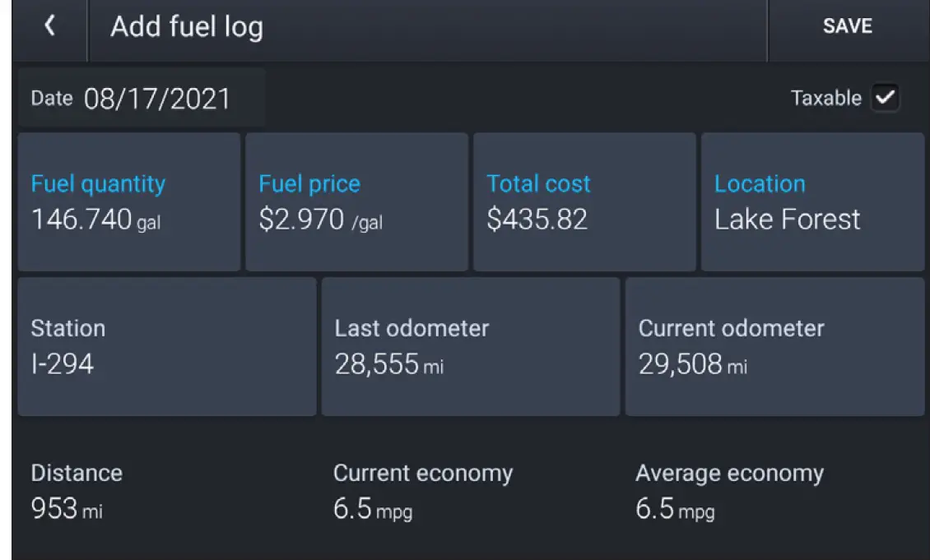This screenshot has width=930, height=560.
Task: Tap the Total cost tile
Action: click(x=584, y=202)
